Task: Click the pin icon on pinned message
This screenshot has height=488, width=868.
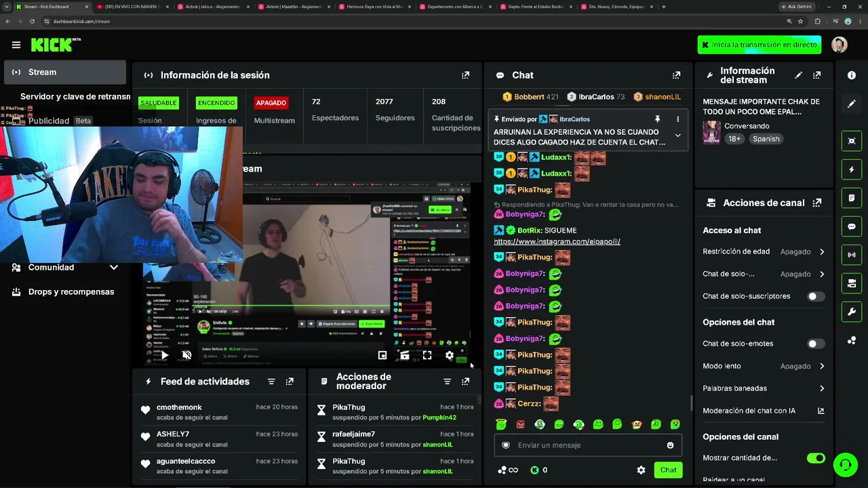Action: (x=657, y=119)
